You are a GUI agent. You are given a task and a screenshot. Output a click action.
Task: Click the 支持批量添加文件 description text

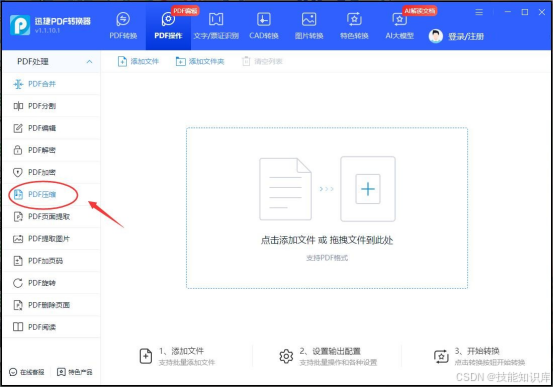(x=187, y=363)
